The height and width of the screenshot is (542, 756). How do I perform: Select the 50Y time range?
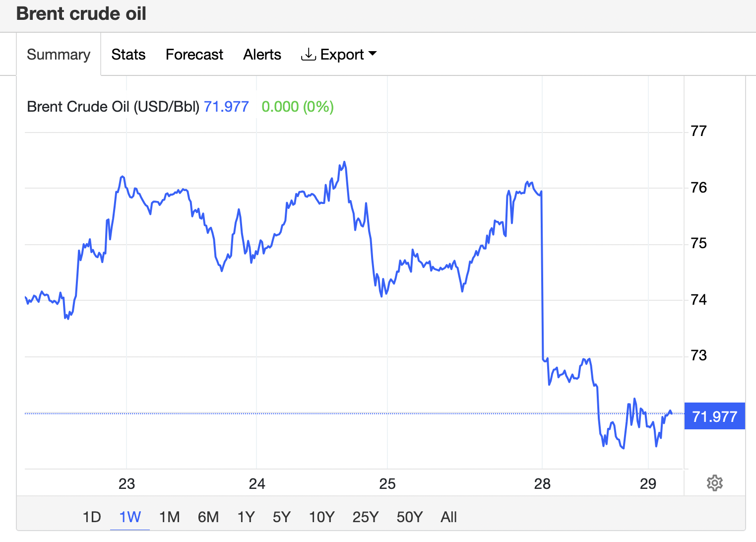(410, 517)
